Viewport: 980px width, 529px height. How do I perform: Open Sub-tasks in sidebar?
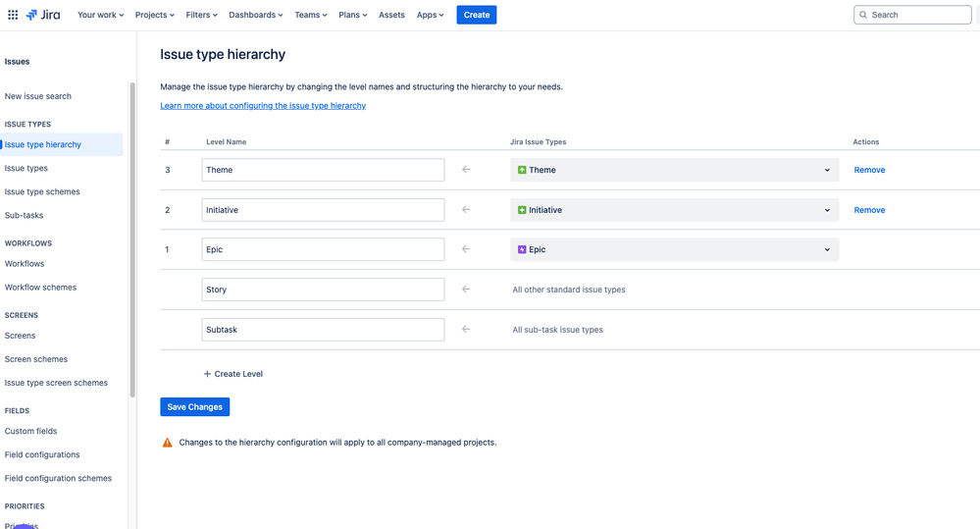pyautogui.click(x=24, y=215)
